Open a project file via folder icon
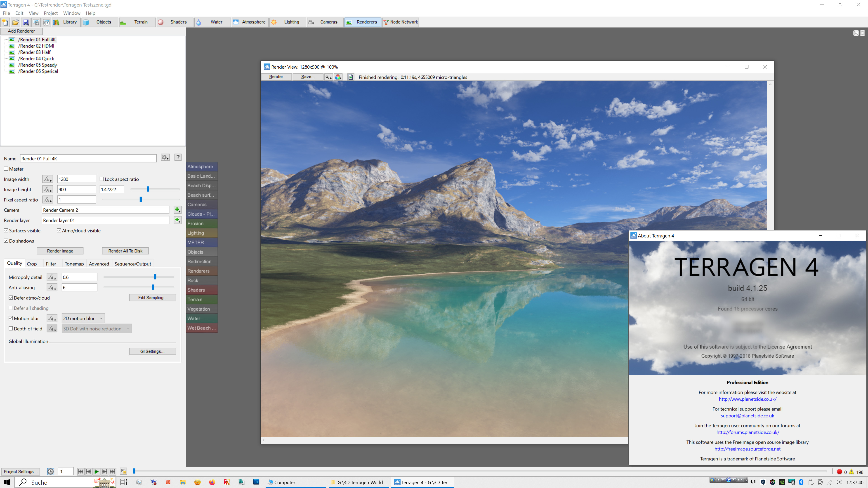Image resolution: width=868 pixels, height=488 pixels. (16, 22)
